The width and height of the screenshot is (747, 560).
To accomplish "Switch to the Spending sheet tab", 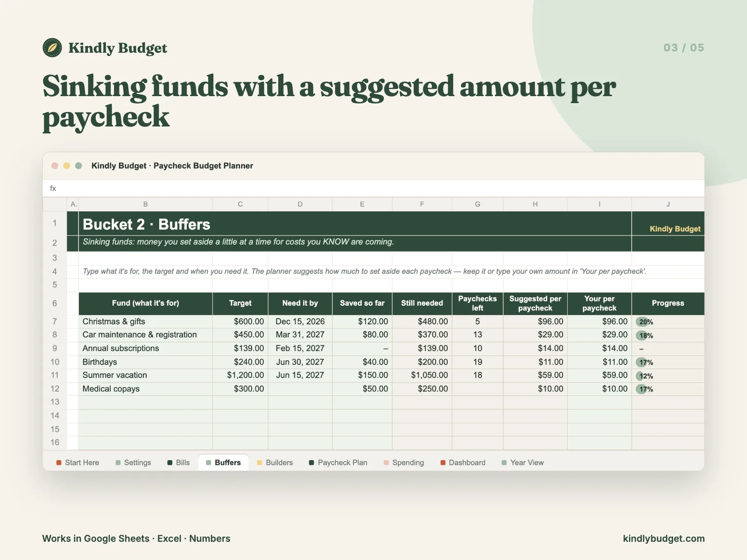I will point(404,462).
